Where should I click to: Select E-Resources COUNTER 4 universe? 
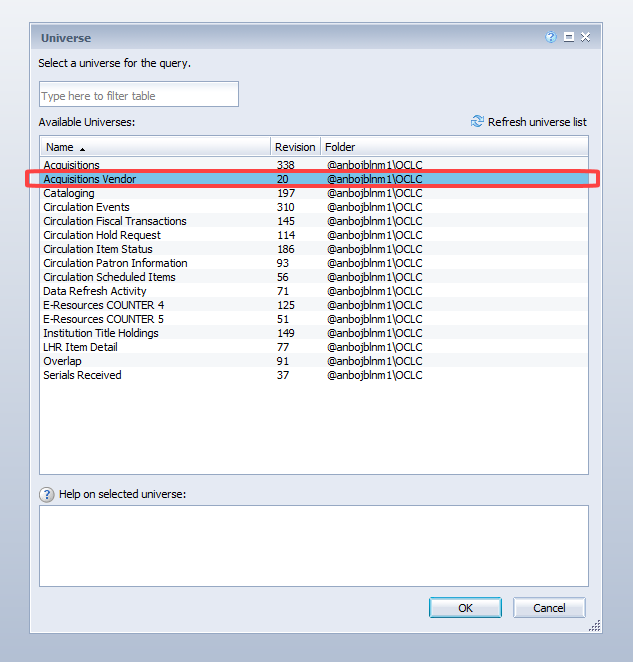[314, 305]
